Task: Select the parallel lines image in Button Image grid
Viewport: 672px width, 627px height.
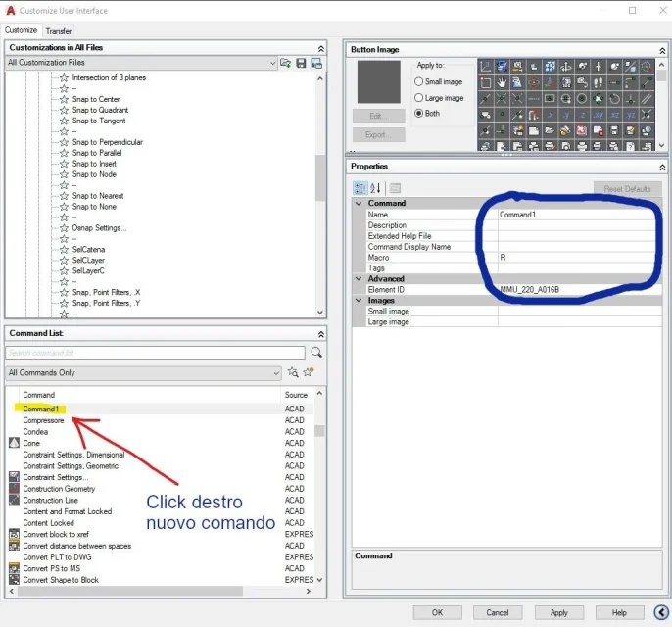Action: click(x=647, y=99)
